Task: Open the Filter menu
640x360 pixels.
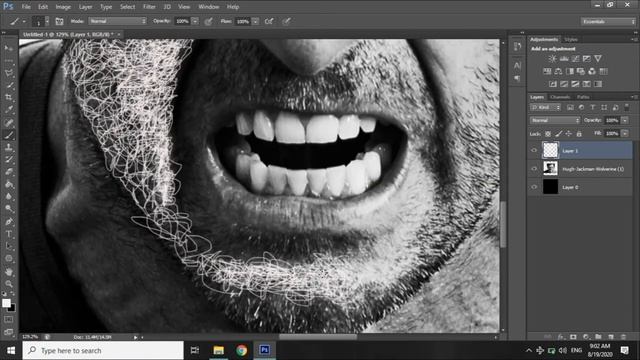Action: coord(149,7)
